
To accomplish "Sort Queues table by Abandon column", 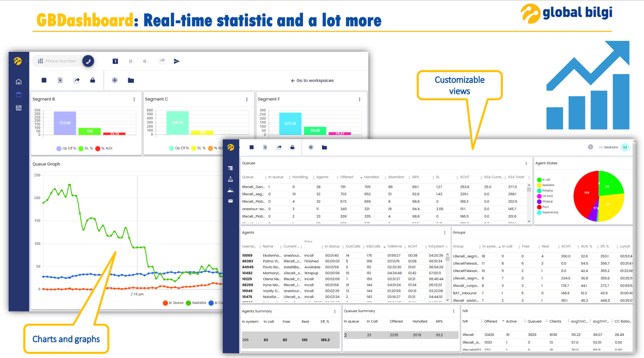I will [396, 177].
